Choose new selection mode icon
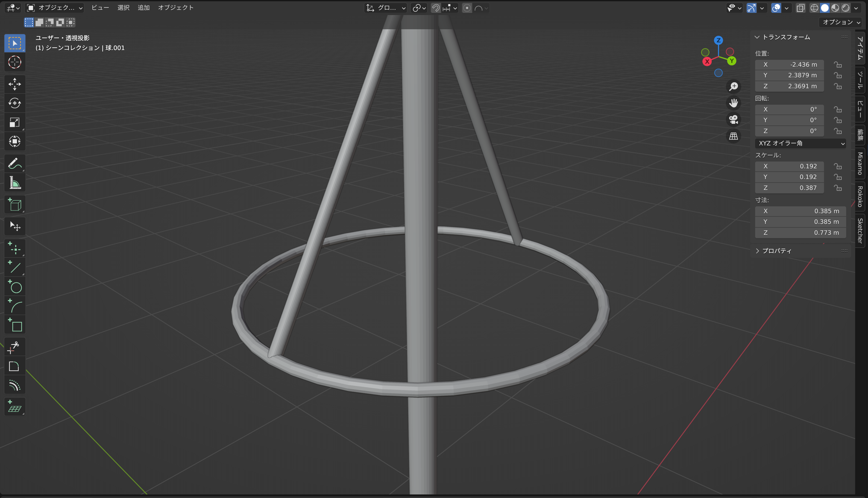The height and width of the screenshot is (498, 868). tap(29, 23)
